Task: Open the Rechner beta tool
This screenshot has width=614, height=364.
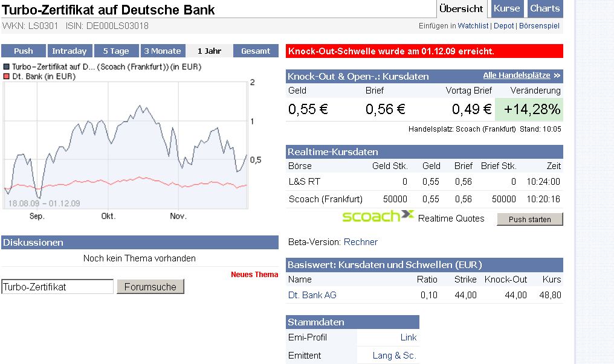Action: pyautogui.click(x=362, y=242)
